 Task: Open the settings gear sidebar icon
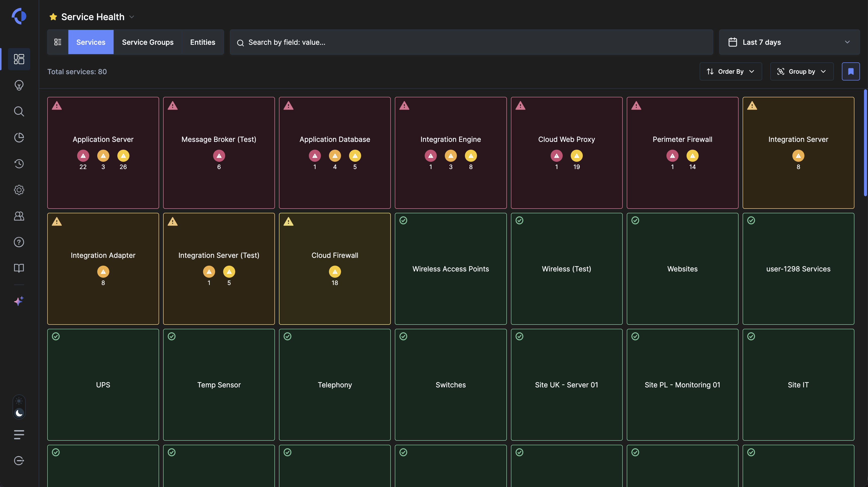coord(19,189)
